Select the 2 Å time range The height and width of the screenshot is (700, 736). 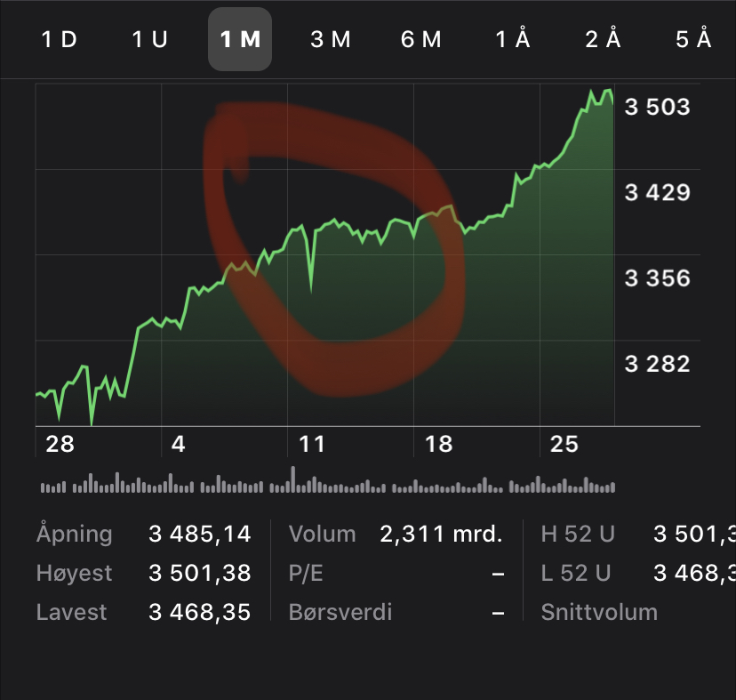point(603,40)
